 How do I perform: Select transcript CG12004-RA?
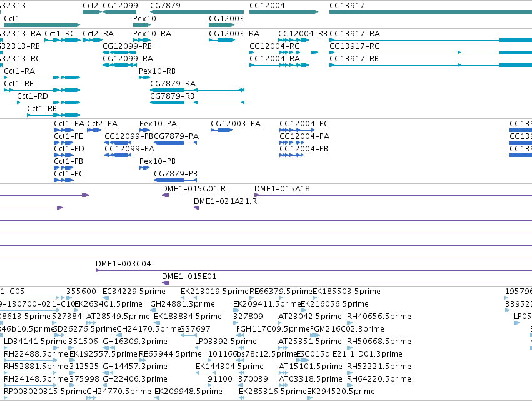275,58
